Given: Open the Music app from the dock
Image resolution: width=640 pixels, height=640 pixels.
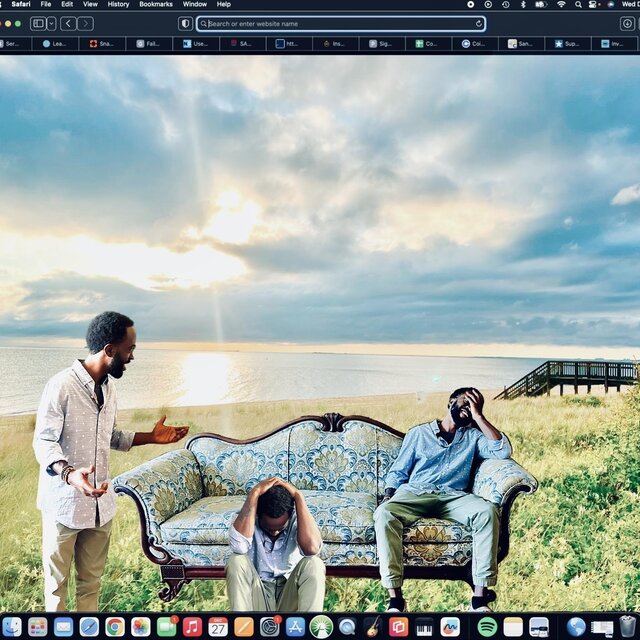Looking at the screenshot, I should 192,627.
